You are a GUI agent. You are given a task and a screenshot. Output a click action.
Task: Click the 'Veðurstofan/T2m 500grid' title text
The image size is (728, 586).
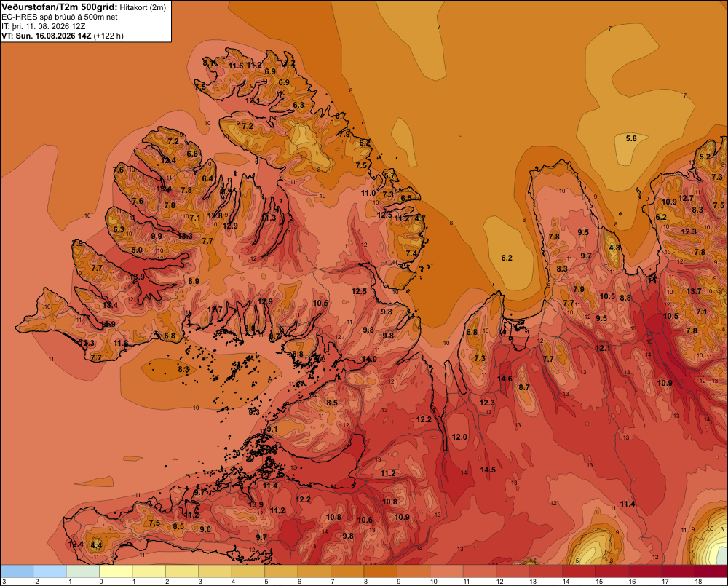pos(60,7)
